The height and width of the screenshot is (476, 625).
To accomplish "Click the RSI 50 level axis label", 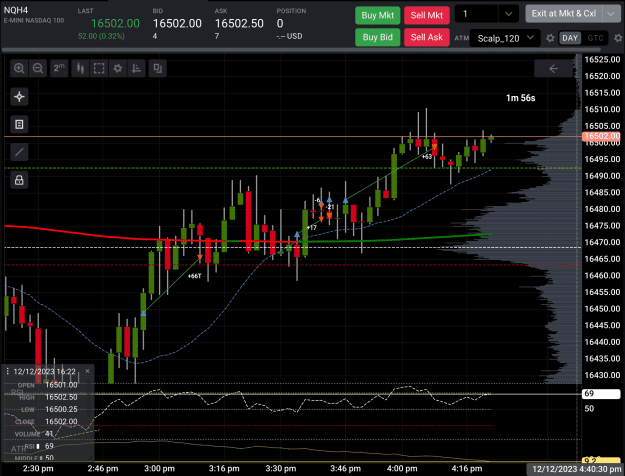I will (x=589, y=409).
